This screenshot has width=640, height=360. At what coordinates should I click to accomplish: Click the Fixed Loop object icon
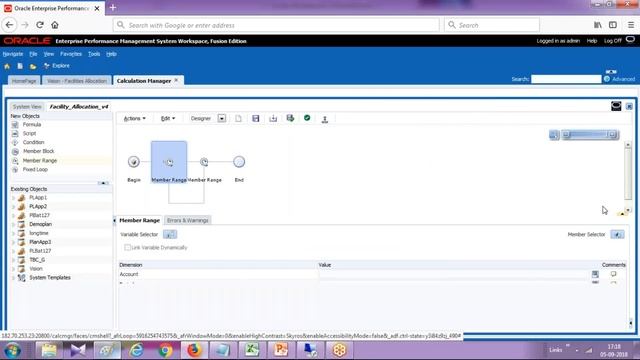click(x=15, y=169)
